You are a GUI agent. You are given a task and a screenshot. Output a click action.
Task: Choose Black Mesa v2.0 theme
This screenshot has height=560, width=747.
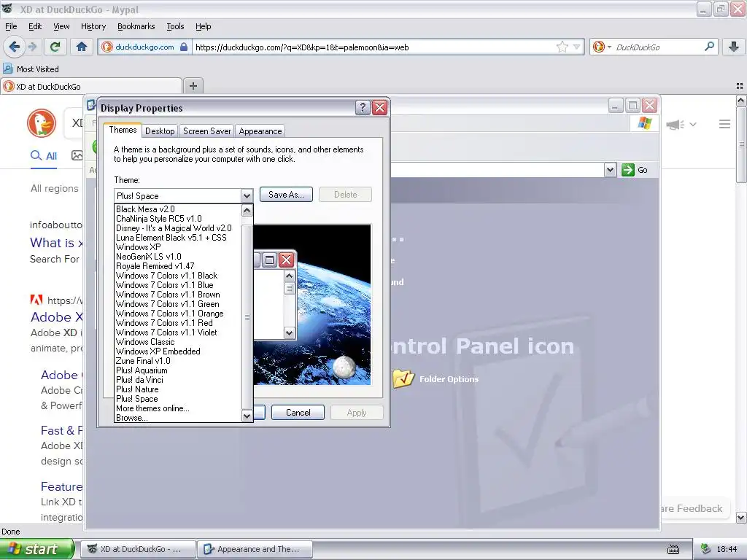click(178, 209)
